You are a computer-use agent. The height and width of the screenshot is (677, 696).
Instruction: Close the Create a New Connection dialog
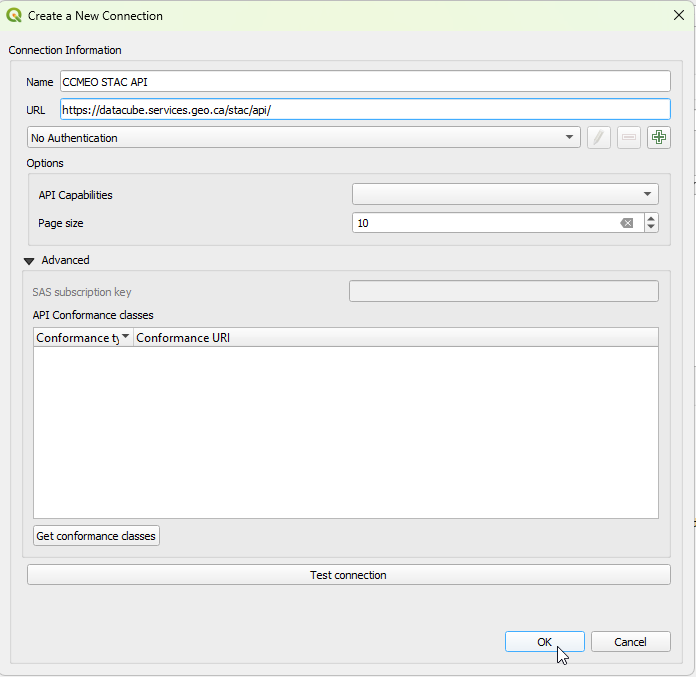[679, 16]
